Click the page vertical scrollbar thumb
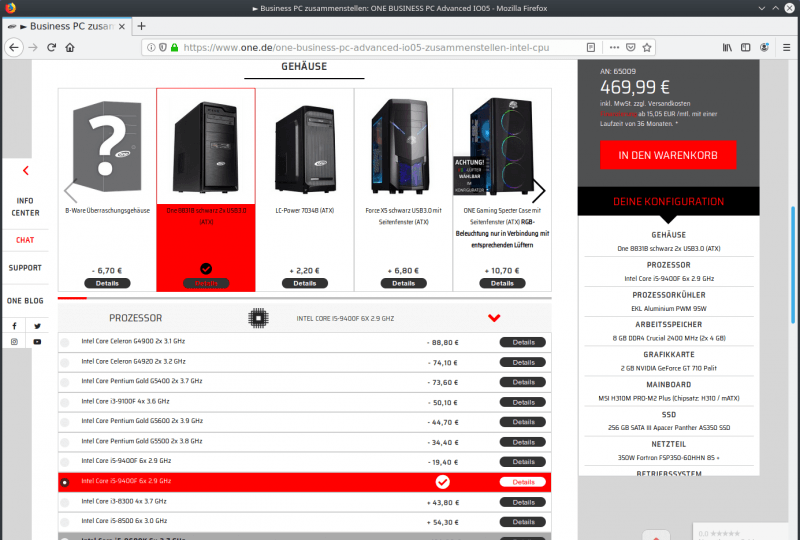The width and height of the screenshot is (800, 540). click(793, 264)
